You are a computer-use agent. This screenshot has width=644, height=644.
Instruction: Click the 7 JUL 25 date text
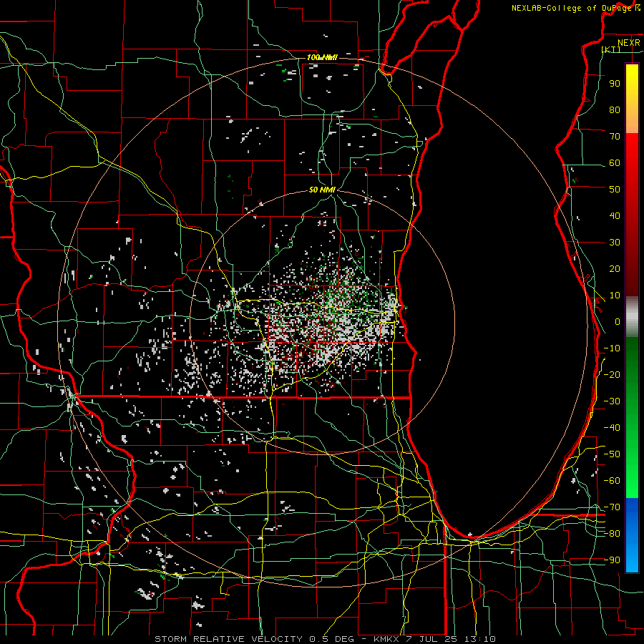tap(431, 639)
